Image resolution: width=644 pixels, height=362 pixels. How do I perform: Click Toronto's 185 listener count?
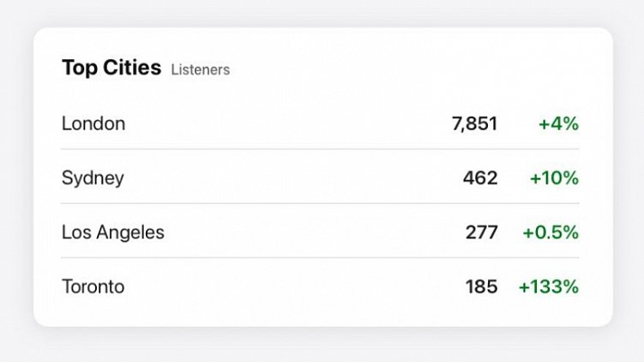(482, 287)
